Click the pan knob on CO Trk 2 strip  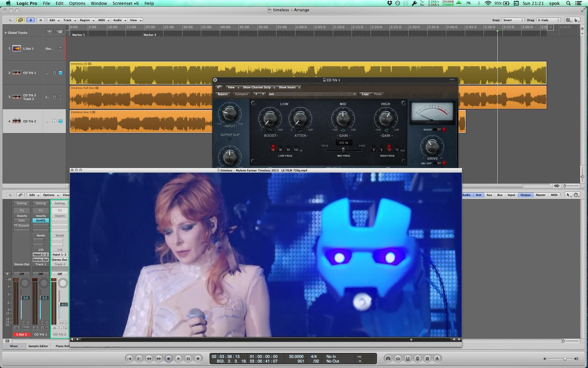coord(63,284)
